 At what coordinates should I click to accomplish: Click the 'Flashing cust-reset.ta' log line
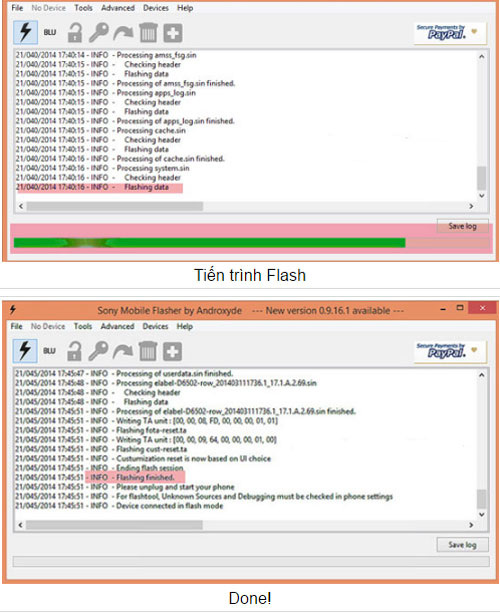[101, 449]
